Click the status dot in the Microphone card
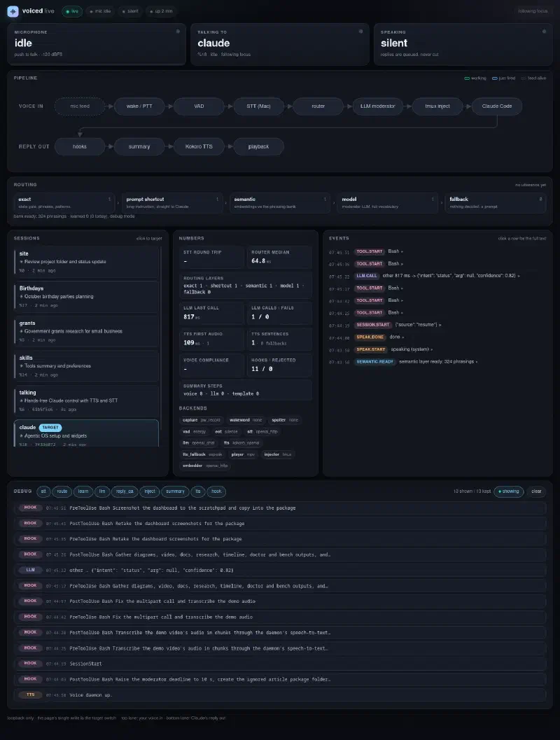 [x=178, y=32]
